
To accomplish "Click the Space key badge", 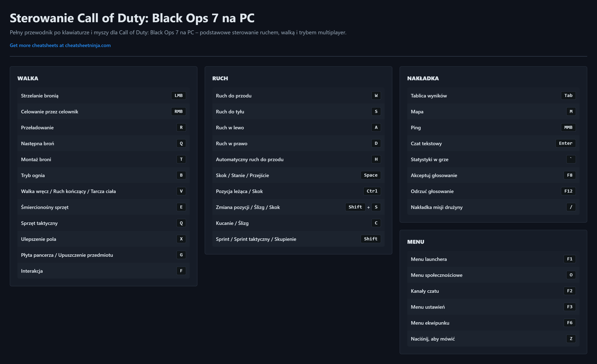I will tap(371, 175).
